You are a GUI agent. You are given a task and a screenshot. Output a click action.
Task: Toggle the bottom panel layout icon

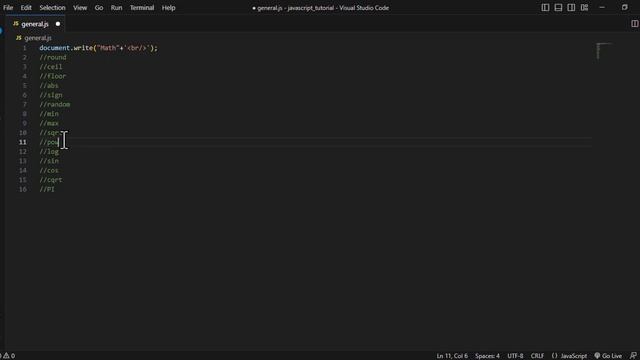558,8
